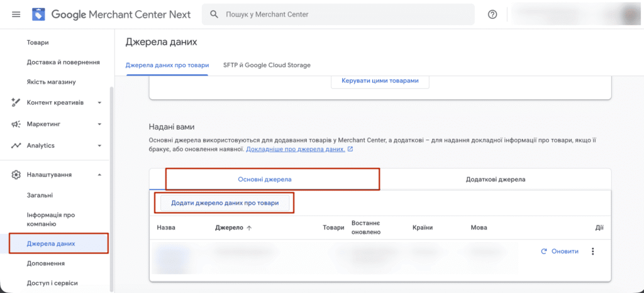The image size is (644, 293).
Task: Open Доповнення sidebar item
Action: point(45,263)
